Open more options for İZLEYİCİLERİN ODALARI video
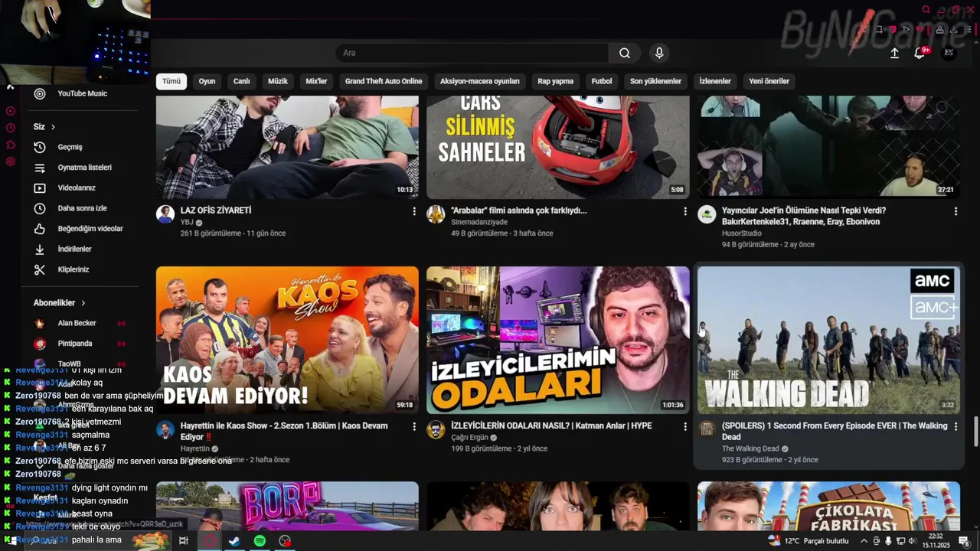 pyautogui.click(x=685, y=426)
